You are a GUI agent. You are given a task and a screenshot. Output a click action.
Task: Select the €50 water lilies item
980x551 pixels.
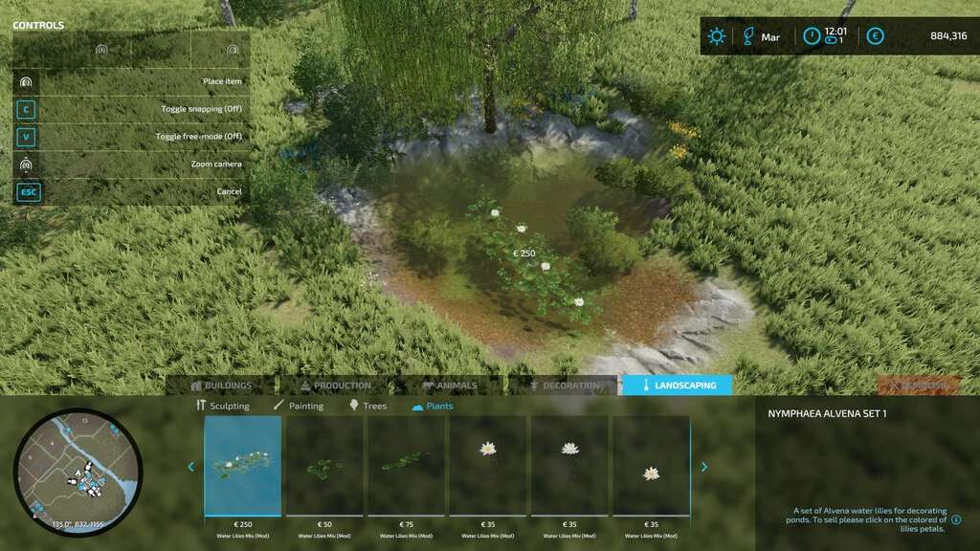(324, 469)
